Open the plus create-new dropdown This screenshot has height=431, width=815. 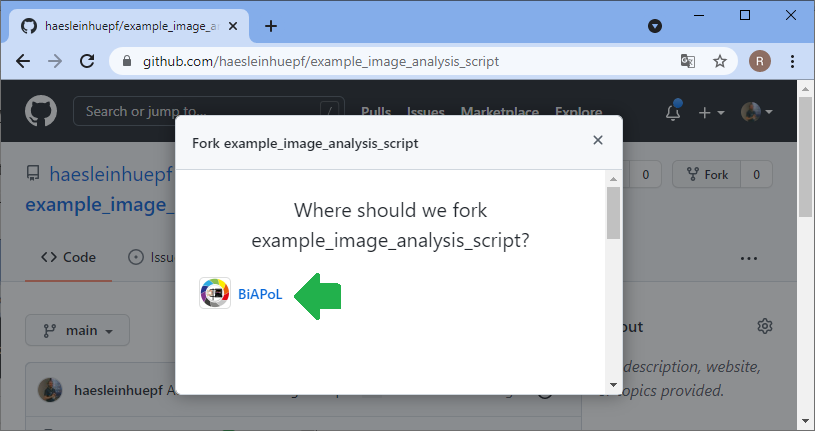tap(711, 113)
